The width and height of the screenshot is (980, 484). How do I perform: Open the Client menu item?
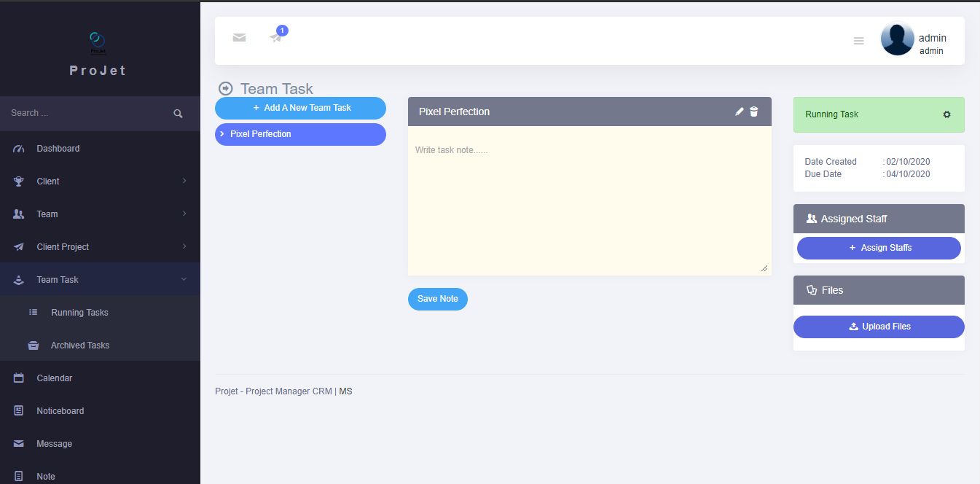(100, 181)
